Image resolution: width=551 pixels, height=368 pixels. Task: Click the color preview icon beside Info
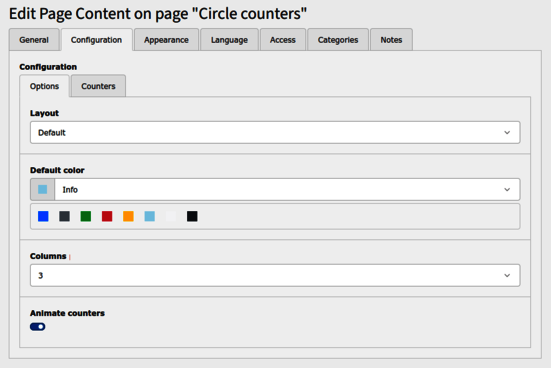click(43, 189)
